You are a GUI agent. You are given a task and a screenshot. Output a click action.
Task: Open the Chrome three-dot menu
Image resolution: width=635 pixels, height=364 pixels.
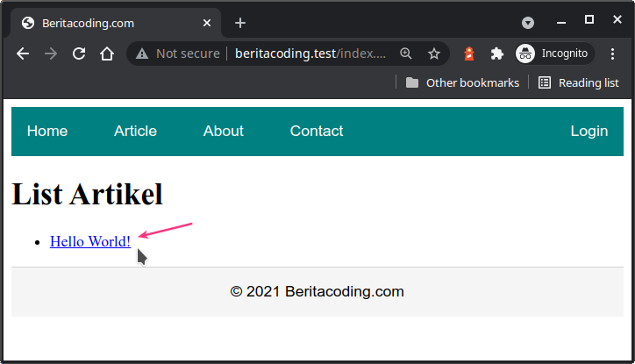point(612,54)
